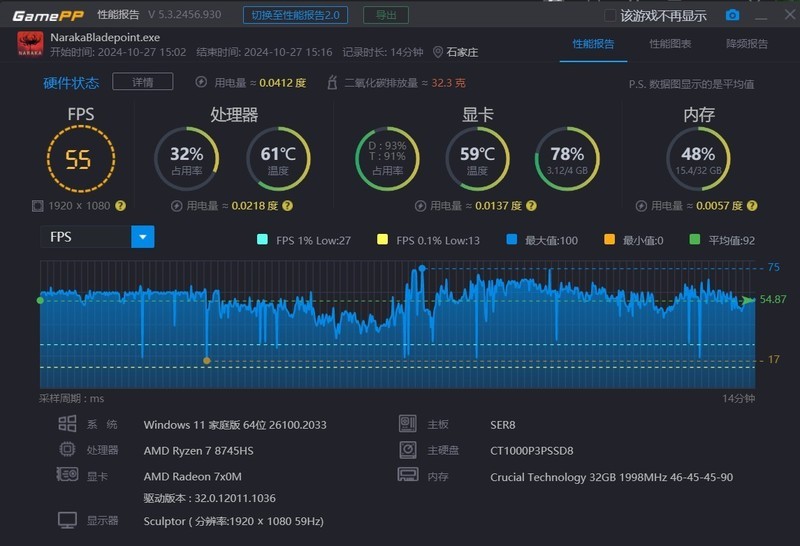Click the CO2 emission bottle icon
The image size is (800, 546).
(332, 82)
